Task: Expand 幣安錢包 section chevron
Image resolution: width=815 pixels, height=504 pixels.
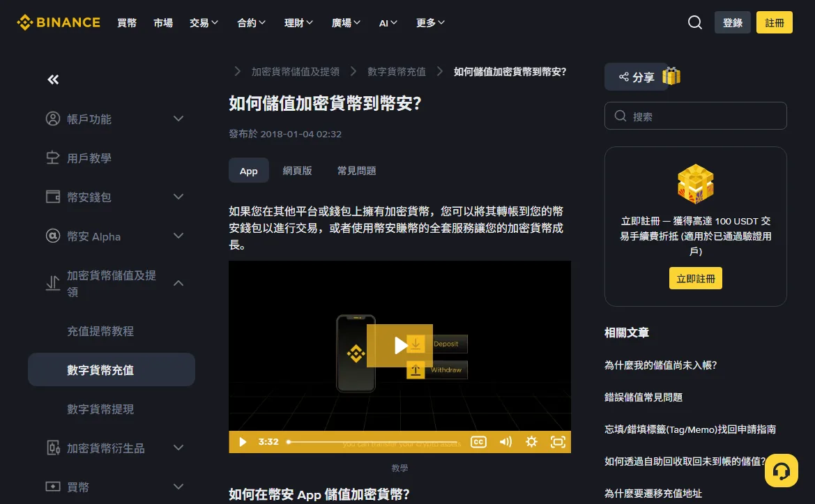Action: point(178,197)
